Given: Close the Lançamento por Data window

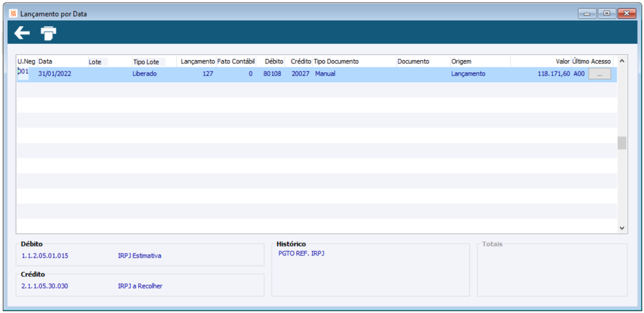Looking at the screenshot, I should (x=626, y=14).
